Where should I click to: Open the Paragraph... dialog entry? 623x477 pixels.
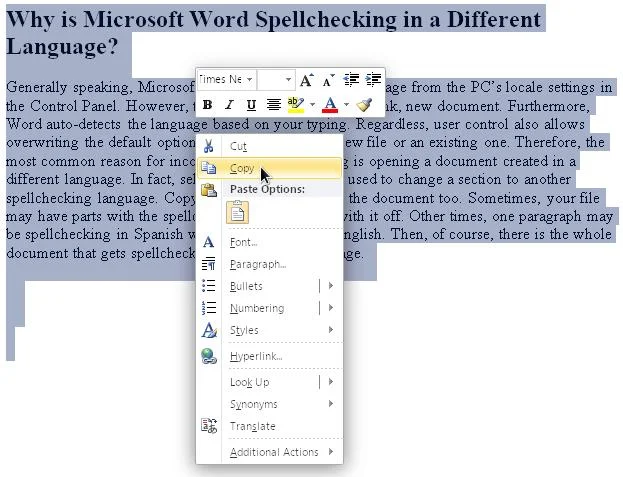click(x=269, y=264)
